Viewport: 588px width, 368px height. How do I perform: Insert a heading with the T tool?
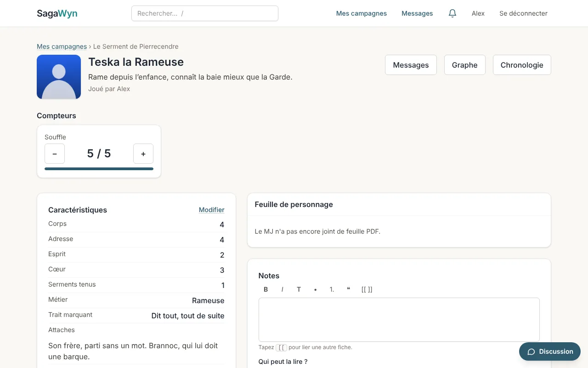299,289
